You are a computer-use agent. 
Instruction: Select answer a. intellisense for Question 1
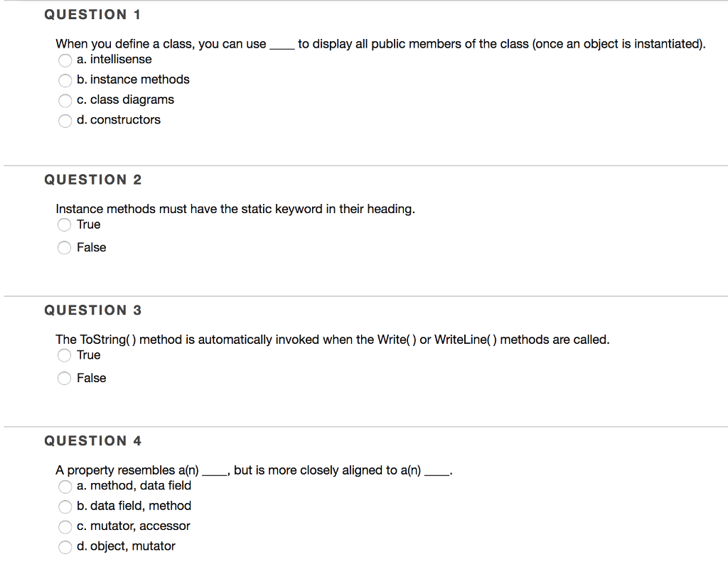pyautogui.click(x=65, y=60)
